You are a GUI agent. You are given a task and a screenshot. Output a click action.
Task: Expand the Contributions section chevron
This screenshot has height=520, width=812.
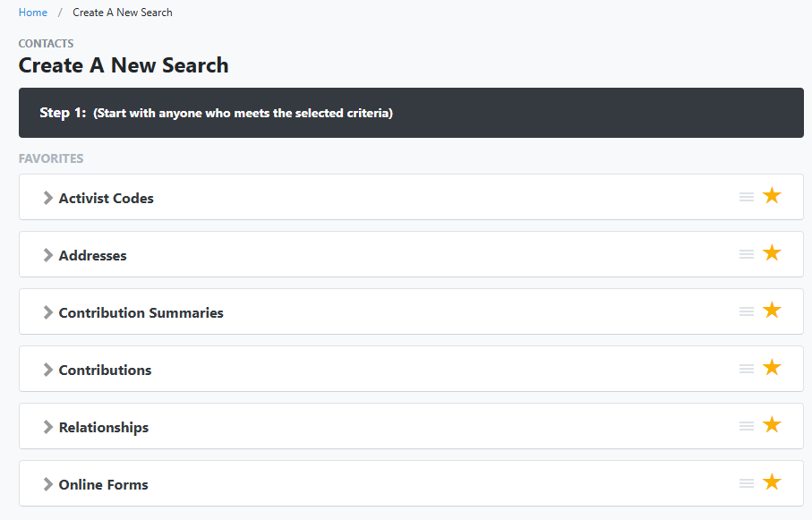(x=48, y=371)
